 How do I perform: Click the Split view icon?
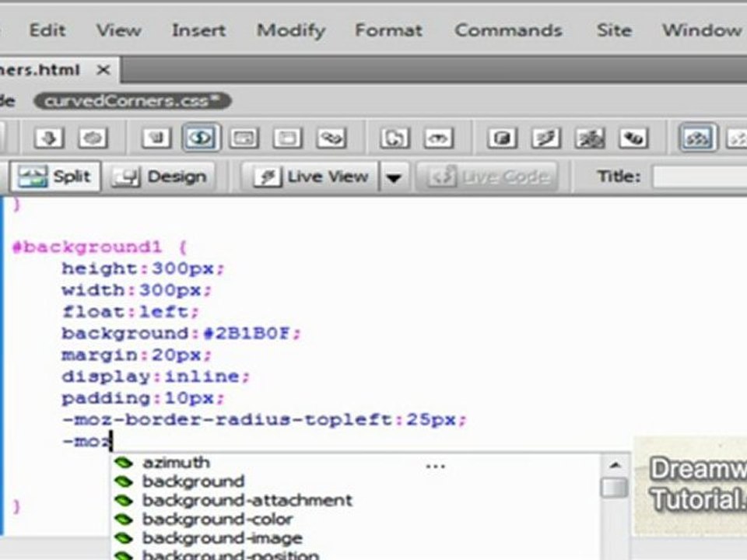tap(31, 177)
